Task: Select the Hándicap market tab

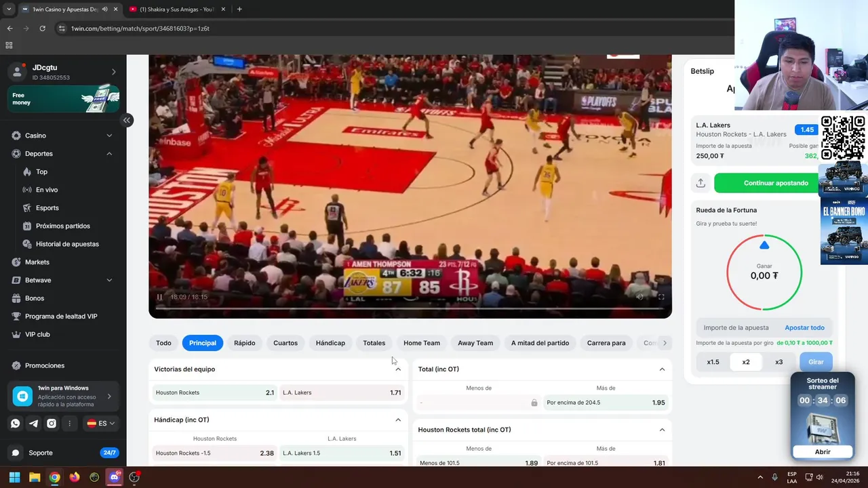Action: click(330, 343)
